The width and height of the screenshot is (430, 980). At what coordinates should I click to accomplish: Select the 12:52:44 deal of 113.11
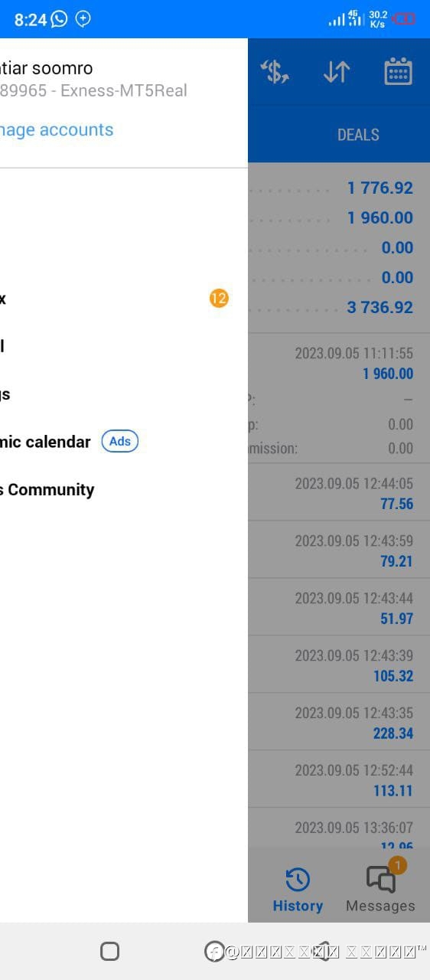339,779
